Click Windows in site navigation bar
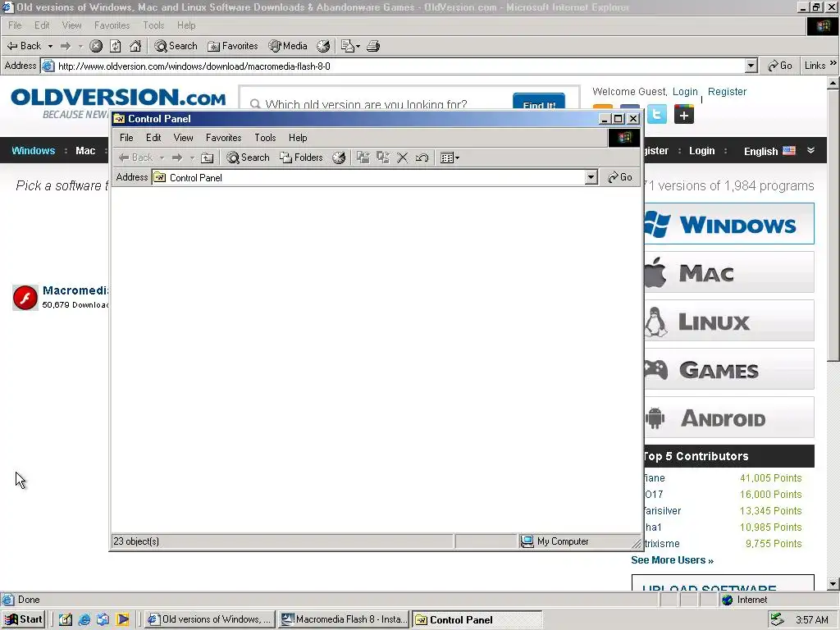 pos(33,151)
